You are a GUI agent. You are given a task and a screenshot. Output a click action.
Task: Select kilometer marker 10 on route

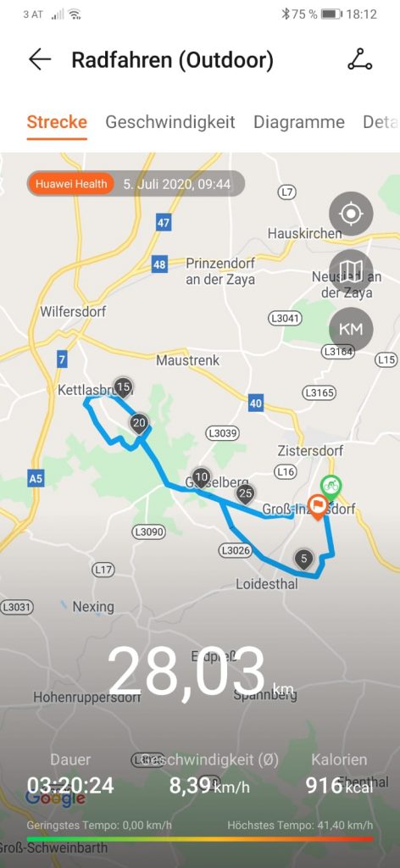(x=202, y=477)
